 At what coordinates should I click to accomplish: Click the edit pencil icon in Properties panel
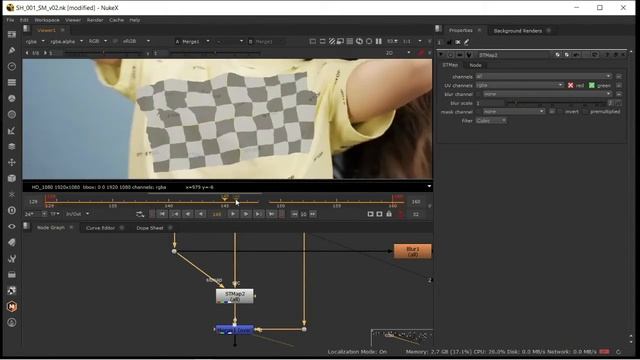pyautogui.click(x=467, y=42)
